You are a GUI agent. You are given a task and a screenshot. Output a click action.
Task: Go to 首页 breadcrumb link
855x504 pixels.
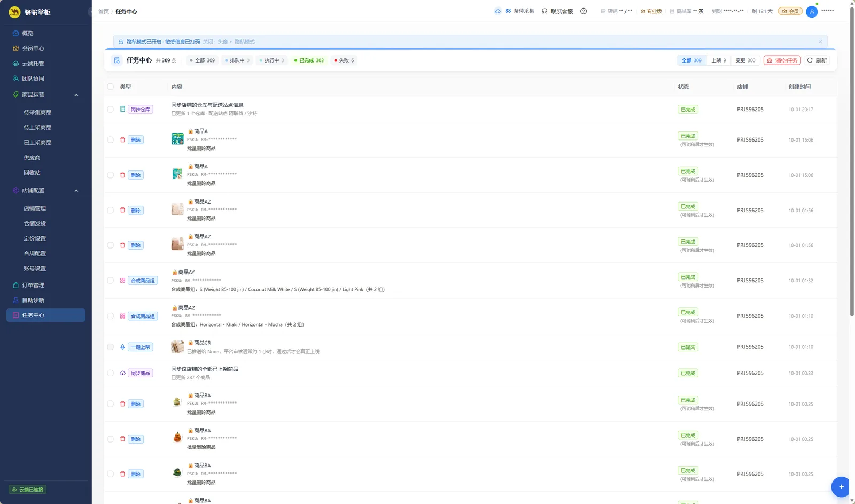pyautogui.click(x=104, y=11)
